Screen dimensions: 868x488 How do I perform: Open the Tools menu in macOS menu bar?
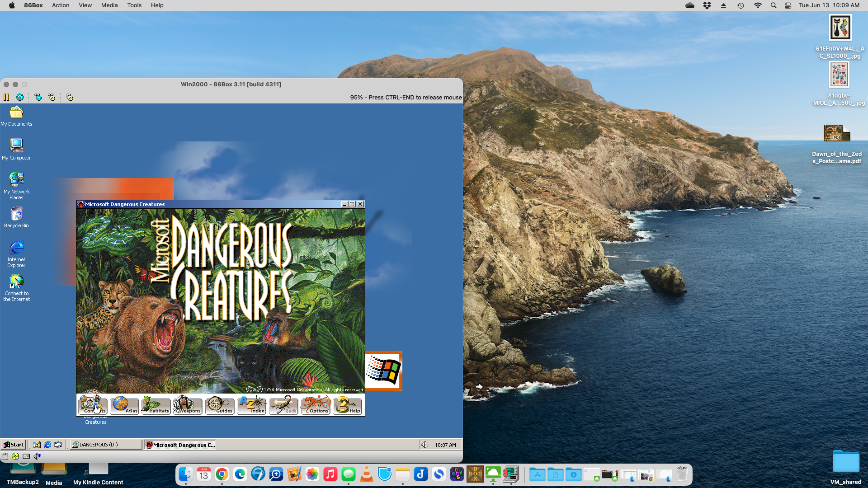point(134,5)
